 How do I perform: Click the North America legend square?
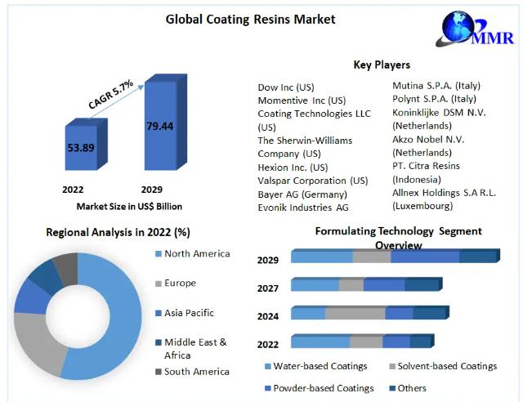tap(158, 254)
